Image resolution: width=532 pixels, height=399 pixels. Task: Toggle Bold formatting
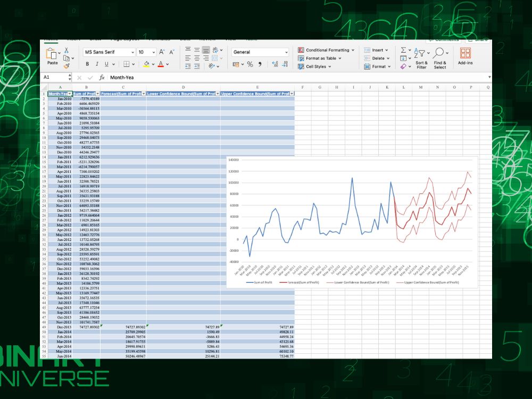coord(88,64)
